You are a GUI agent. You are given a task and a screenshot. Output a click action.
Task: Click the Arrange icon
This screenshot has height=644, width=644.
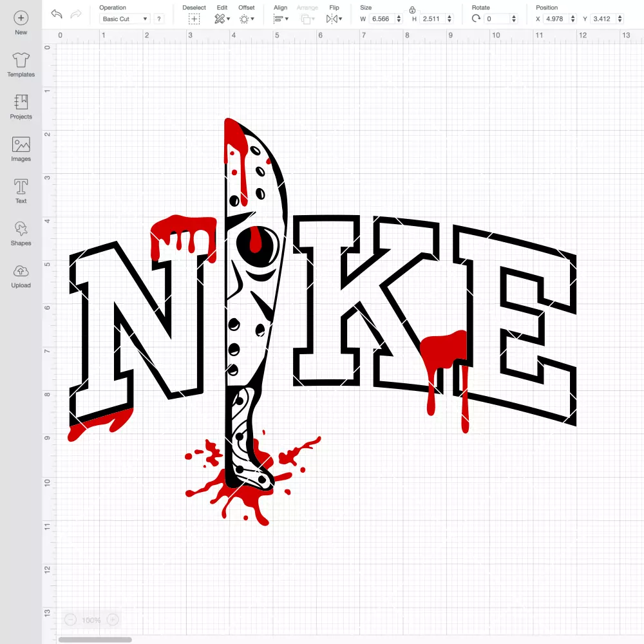tap(307, 19)
